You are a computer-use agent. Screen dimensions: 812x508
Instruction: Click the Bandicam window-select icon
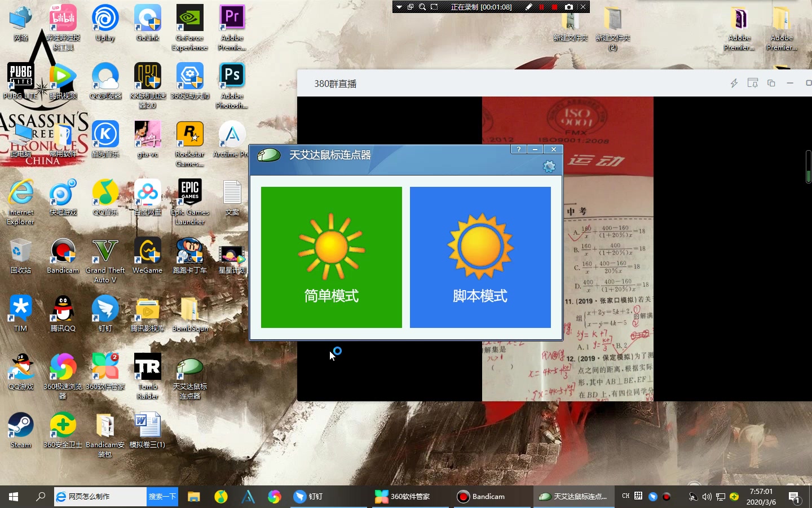point(411,7)
